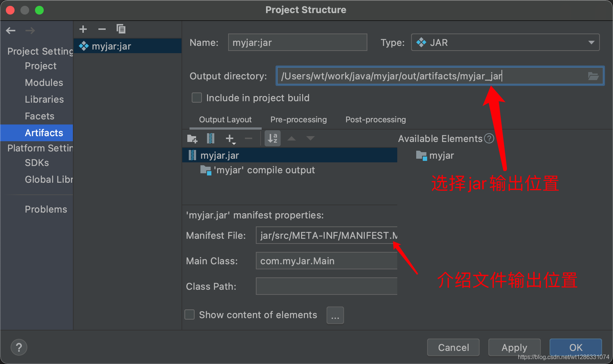
Task: Enable Include in project build checkbox
Action: [x=197, y=98]
